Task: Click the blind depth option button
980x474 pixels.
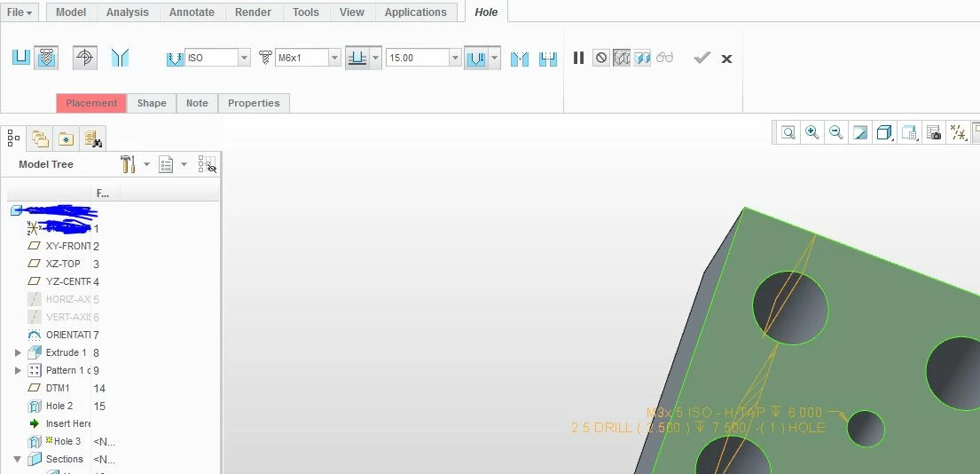Action: click(x=357, y=58)
